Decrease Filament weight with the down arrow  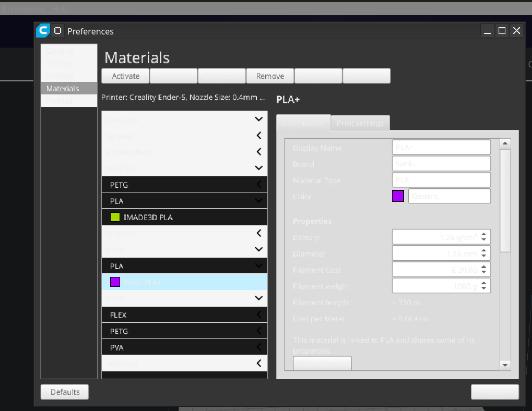(484, 288)
